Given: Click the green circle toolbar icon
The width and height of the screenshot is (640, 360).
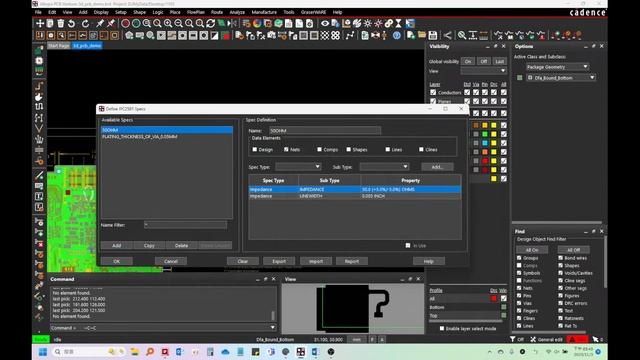Looking at the screenshot, I should [x=136, y=24].
